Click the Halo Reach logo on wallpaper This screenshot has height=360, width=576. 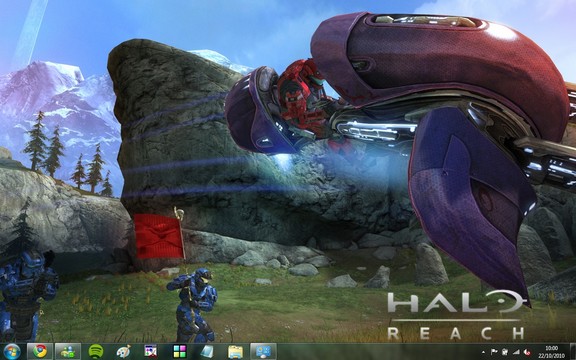tap(457, 315)
